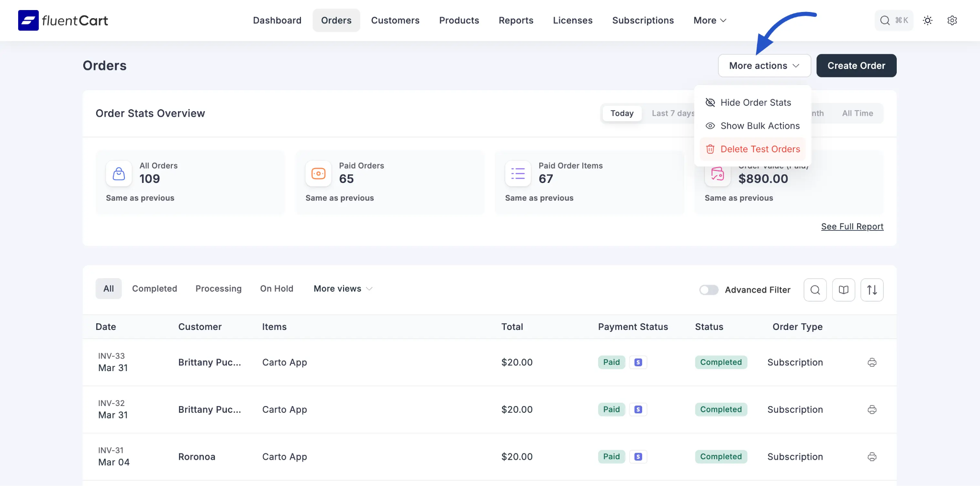Print invoice for order INV-31

pyautogui.click(x=872, y=457)
